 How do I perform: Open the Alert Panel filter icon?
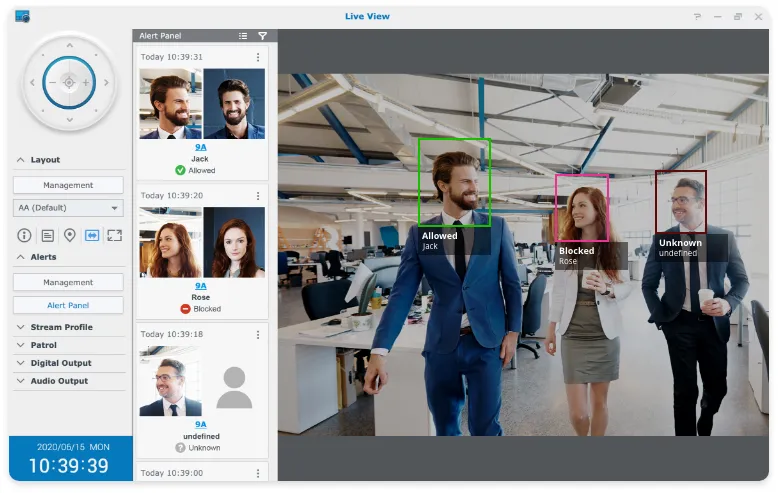pos(262,36)
